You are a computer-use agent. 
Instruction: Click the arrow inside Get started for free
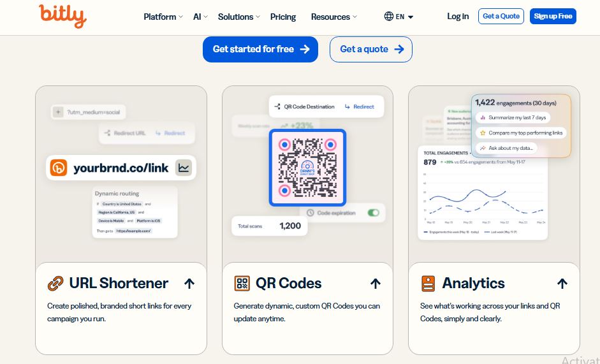click(x=305, y=49)
